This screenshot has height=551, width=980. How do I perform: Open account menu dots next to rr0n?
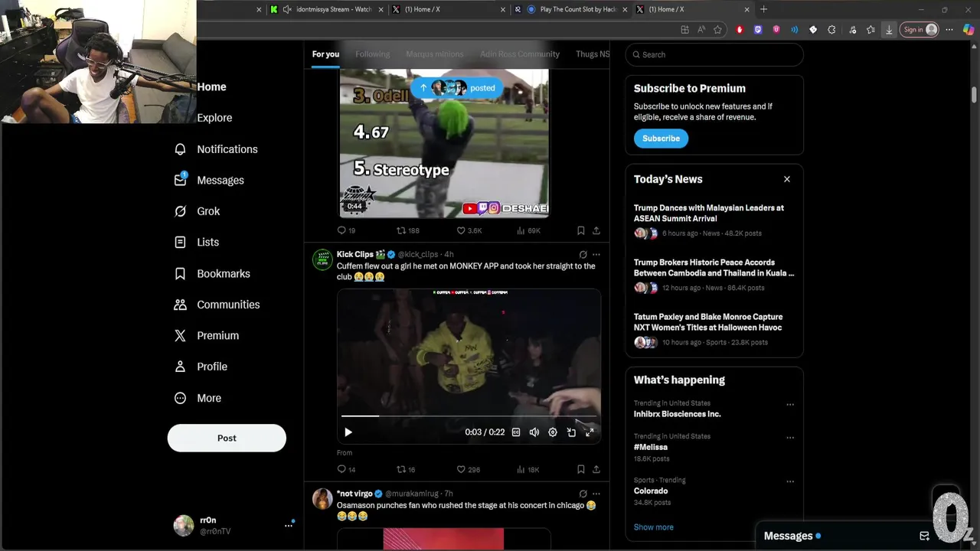click(289, 525)
